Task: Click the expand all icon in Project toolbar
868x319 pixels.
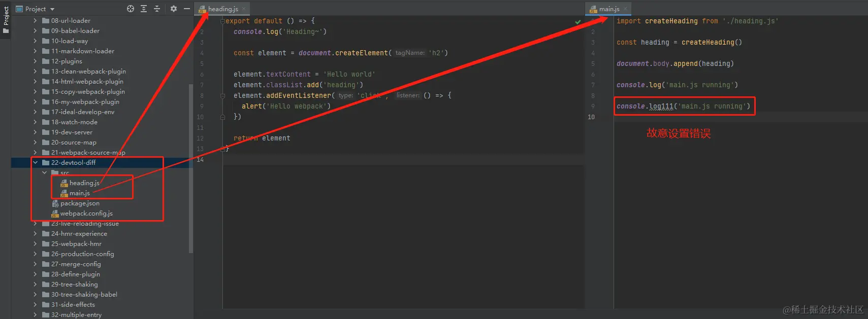Action: click(x=144, y=9)
